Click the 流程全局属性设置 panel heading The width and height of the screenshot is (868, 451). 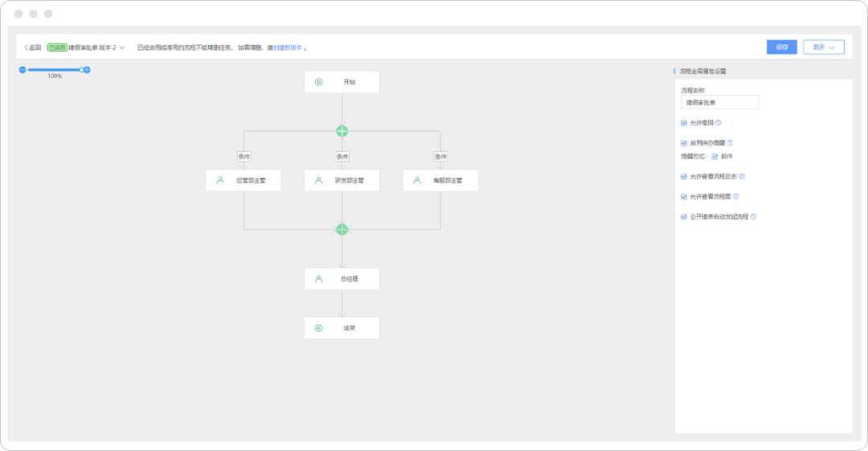point(703,72)
